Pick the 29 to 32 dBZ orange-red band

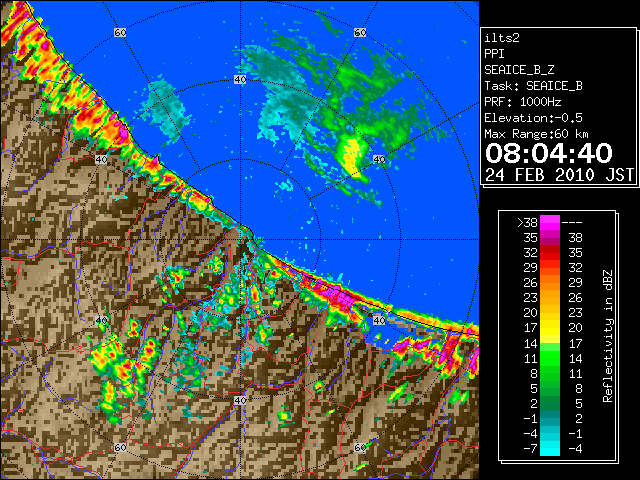pyautogui.click(x=550, y=268)
